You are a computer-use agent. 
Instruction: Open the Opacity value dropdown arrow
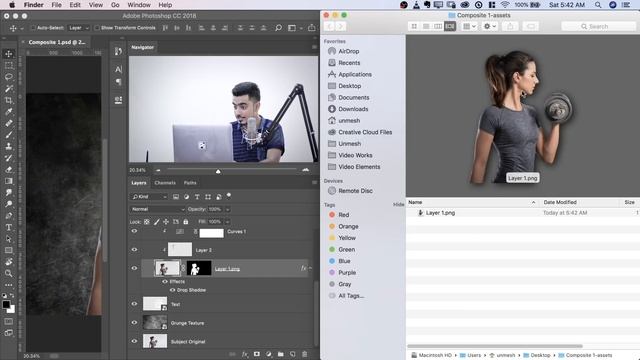(228, 209)
